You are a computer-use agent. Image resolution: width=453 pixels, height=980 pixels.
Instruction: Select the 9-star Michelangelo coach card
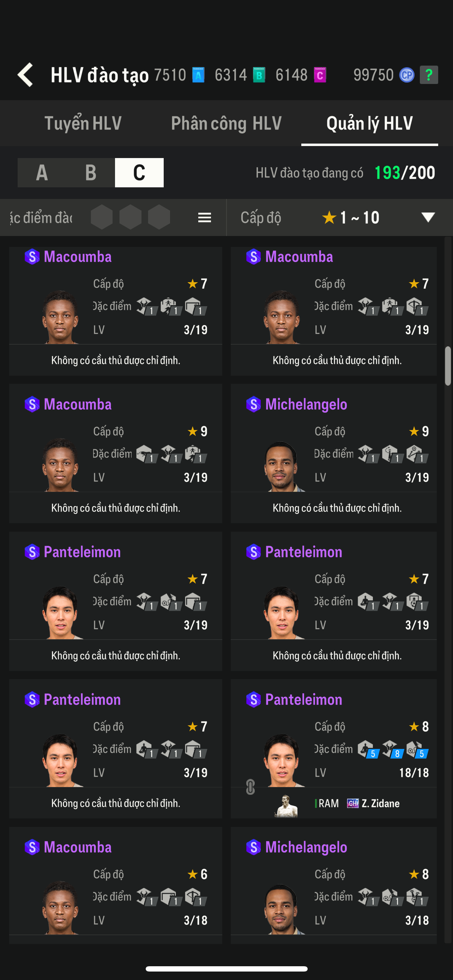point(333,453)
